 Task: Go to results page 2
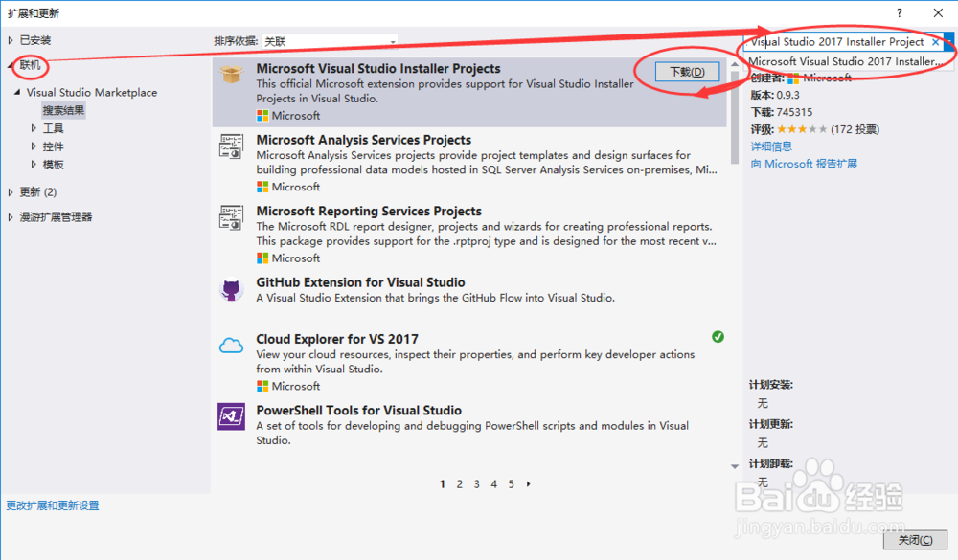tap(460, 484)
